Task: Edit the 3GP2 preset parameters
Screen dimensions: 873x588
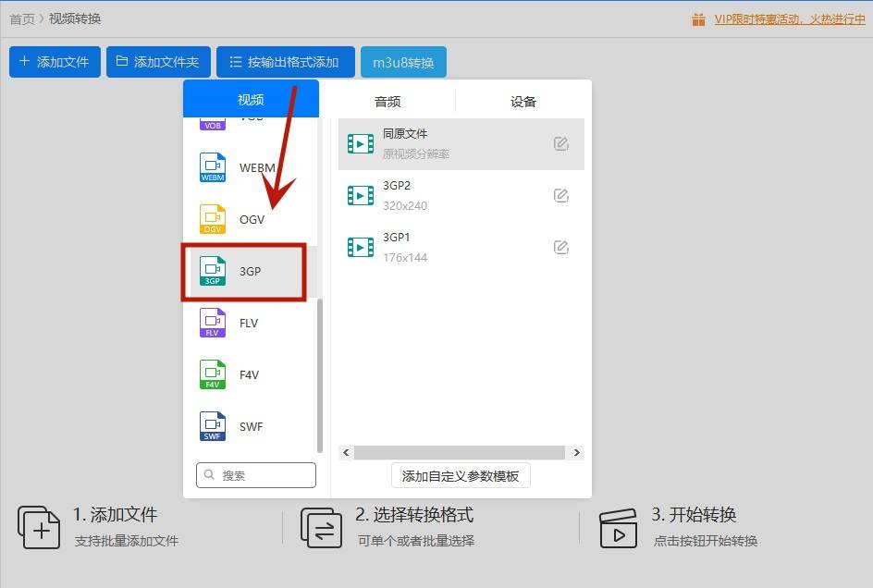Action: 560,195
